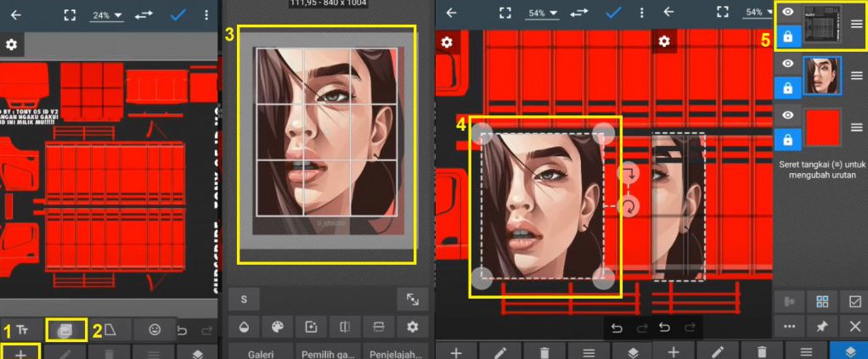868x359 pixels.
Task: Go back using the arrow on the 24% zoom screen
Action: pyautogui.click(x=15, y=15)
